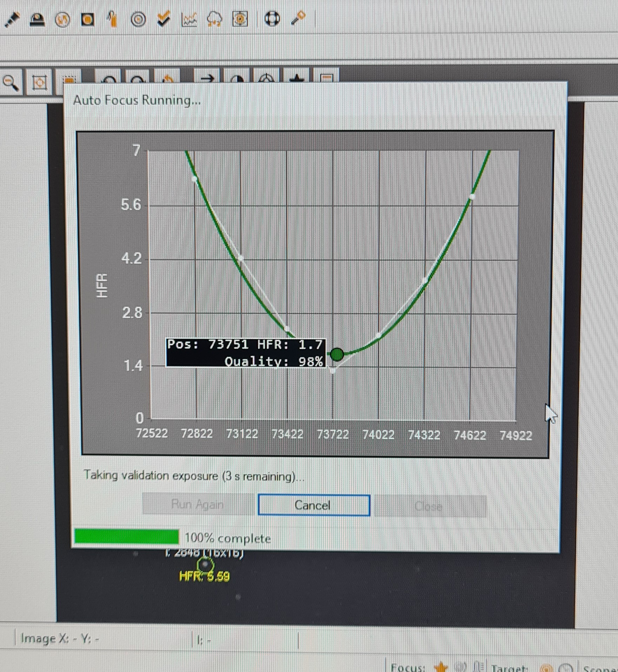Click the orange star next to Focus
The image size is (618, 672).
tap(441, 666)
